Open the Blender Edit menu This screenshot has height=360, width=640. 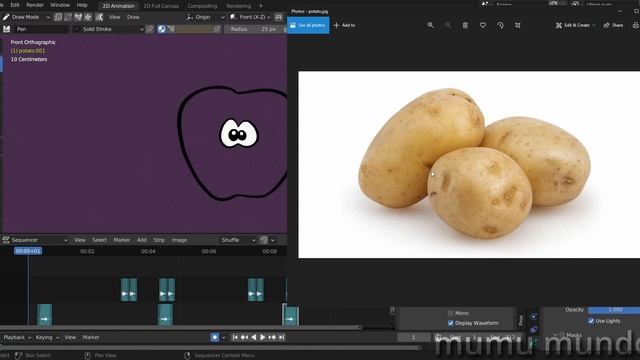pyautogui.click(x=15, y=5)
